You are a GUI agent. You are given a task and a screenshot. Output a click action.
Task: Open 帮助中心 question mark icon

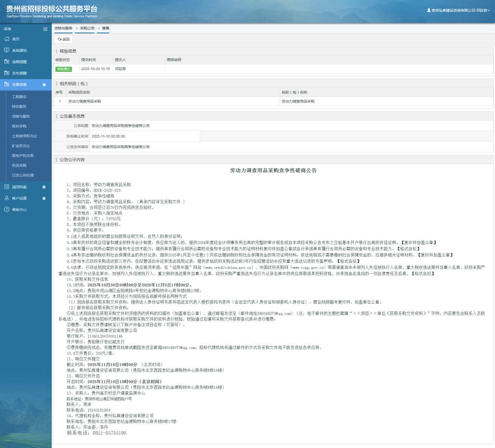click(x=7, y=210)
